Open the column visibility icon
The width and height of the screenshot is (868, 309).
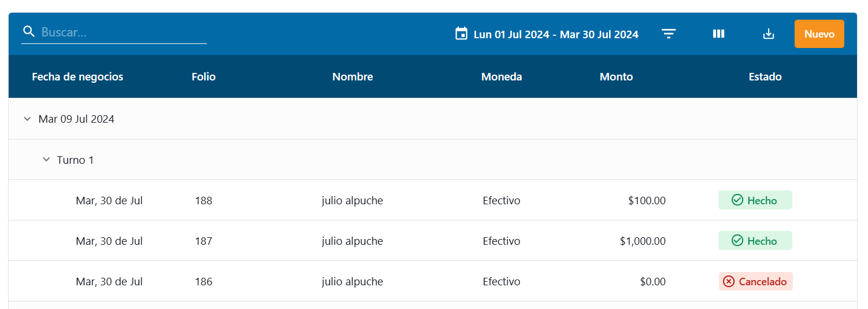click(718, 34)
